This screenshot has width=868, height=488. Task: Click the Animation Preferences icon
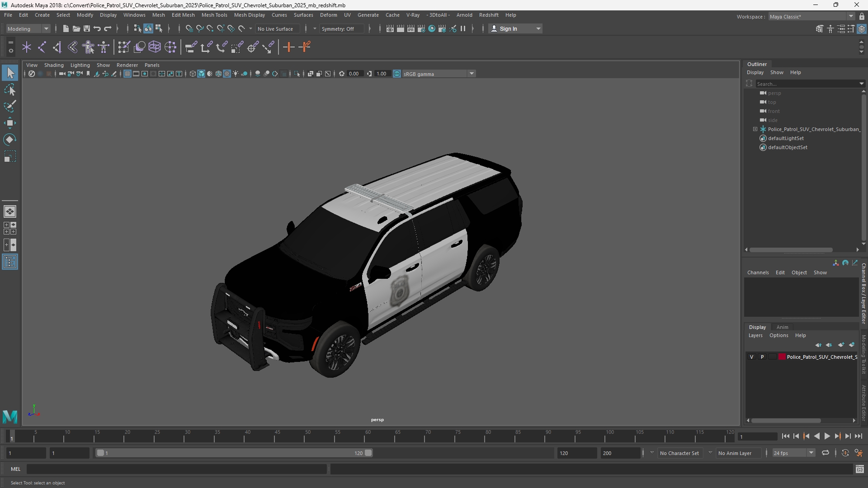(859, 453)
